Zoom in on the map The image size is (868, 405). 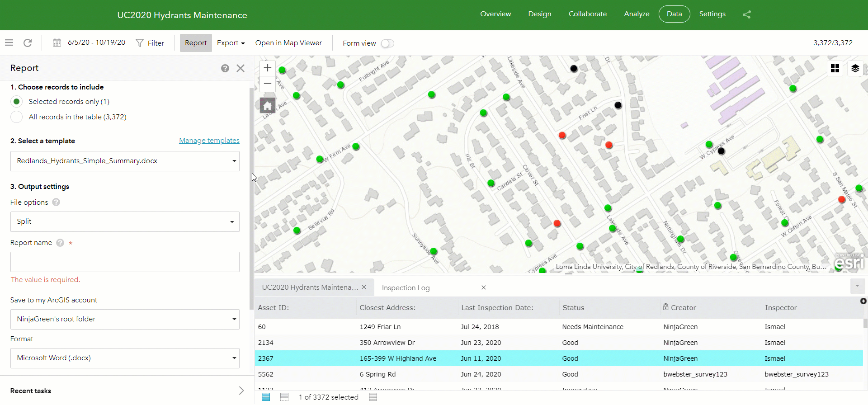[268, 68]
